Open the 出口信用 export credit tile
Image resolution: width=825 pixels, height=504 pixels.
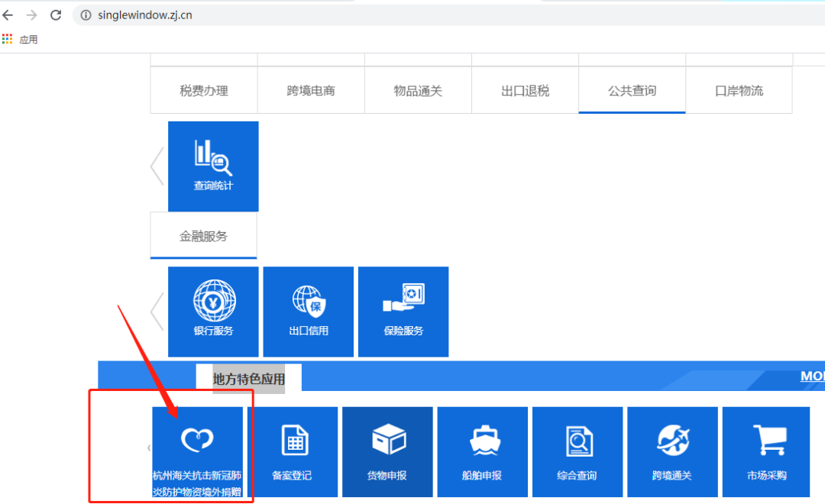(308, 311)
